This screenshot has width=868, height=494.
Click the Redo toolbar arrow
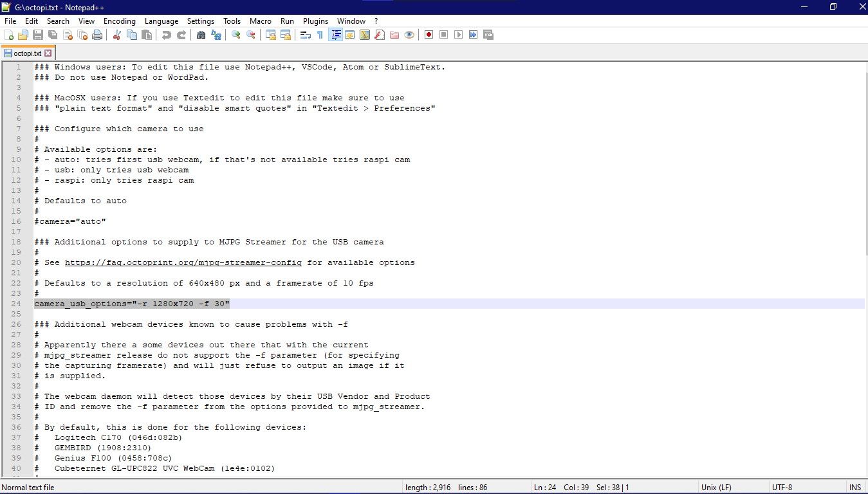pos(181,35)
